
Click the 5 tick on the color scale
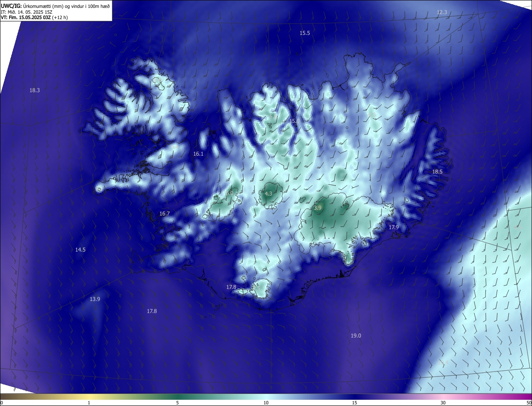click(x=177, y=403)
